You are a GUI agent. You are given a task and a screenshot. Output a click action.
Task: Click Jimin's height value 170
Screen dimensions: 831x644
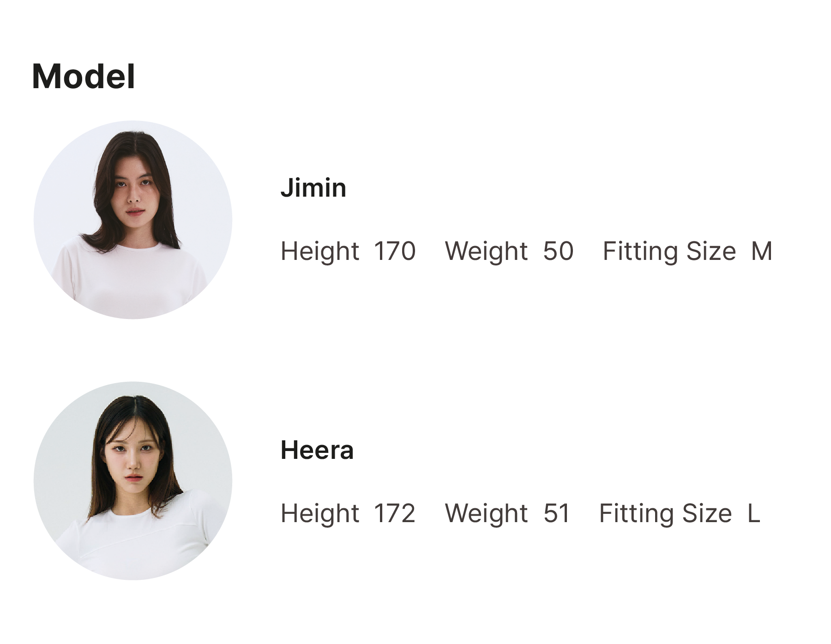(x=395, y=251)
